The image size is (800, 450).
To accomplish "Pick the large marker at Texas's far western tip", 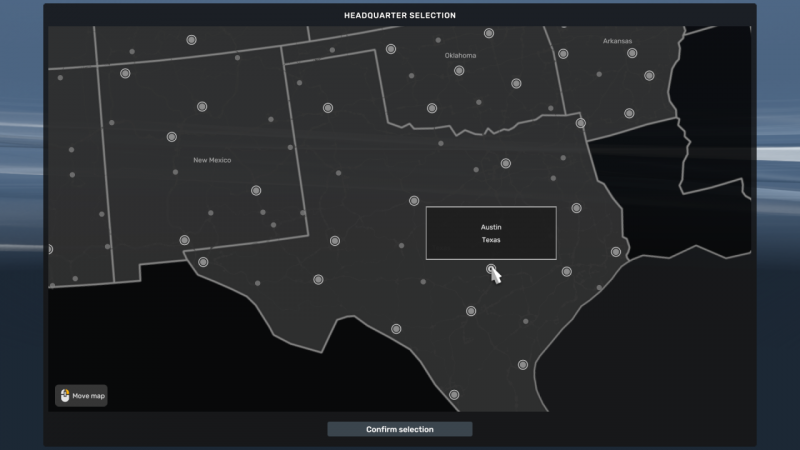I will point(203,262).
